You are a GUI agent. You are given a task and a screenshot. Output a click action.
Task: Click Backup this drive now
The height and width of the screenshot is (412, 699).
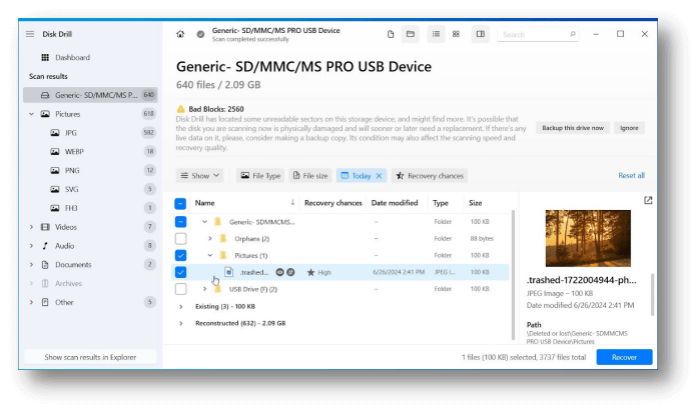tap(573, 128)
